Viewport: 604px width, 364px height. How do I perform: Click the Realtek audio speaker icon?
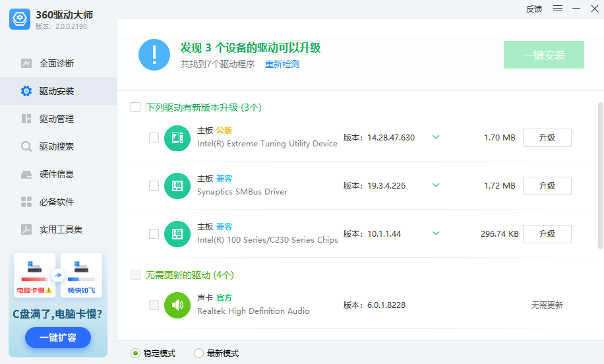[x=177, y=305]
